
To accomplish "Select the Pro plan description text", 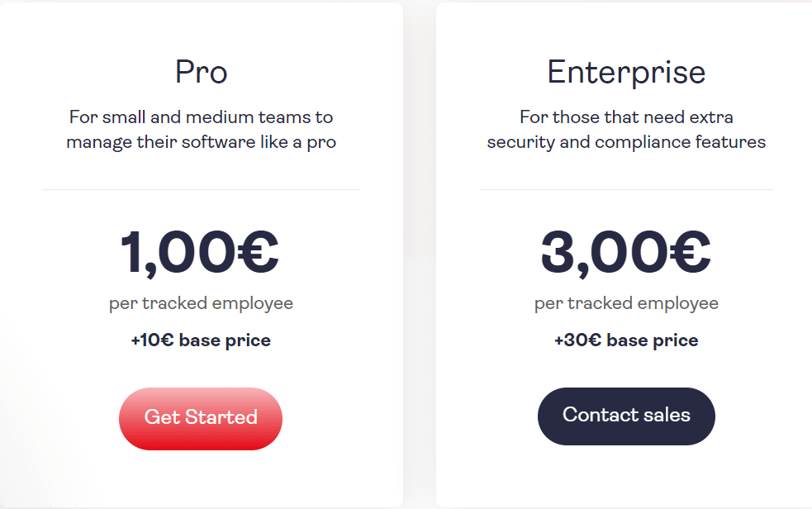I will coord(200,129).
